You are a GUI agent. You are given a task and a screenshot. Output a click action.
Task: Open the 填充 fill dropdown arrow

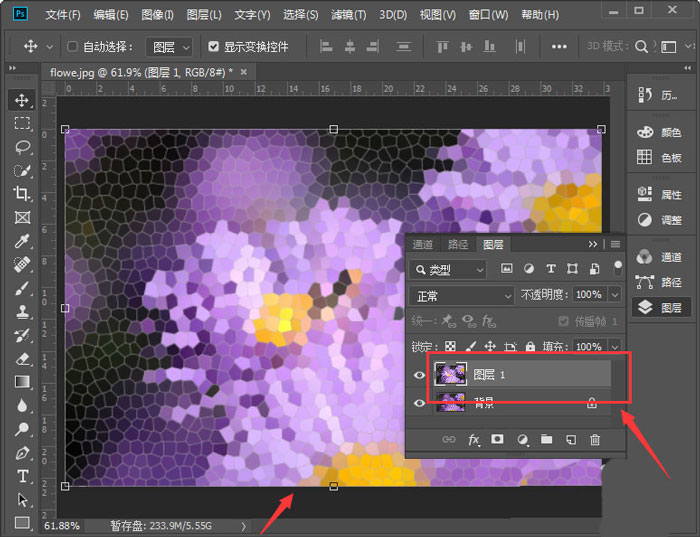[615, 347]
